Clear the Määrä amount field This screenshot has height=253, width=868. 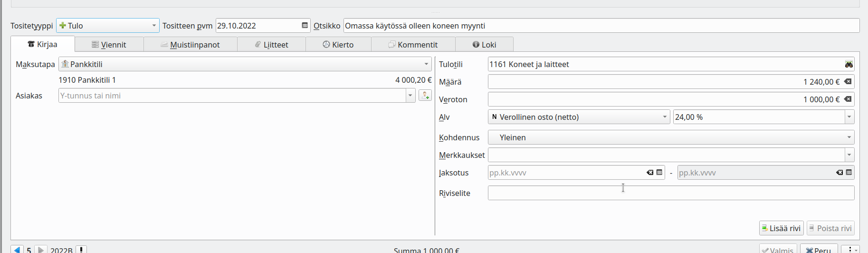point(848,82)
